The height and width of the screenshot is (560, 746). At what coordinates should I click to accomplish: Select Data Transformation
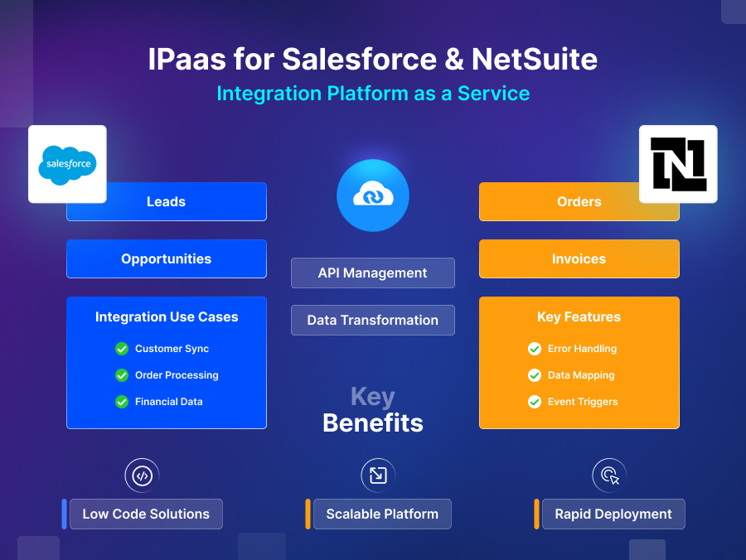click(373, 320)
